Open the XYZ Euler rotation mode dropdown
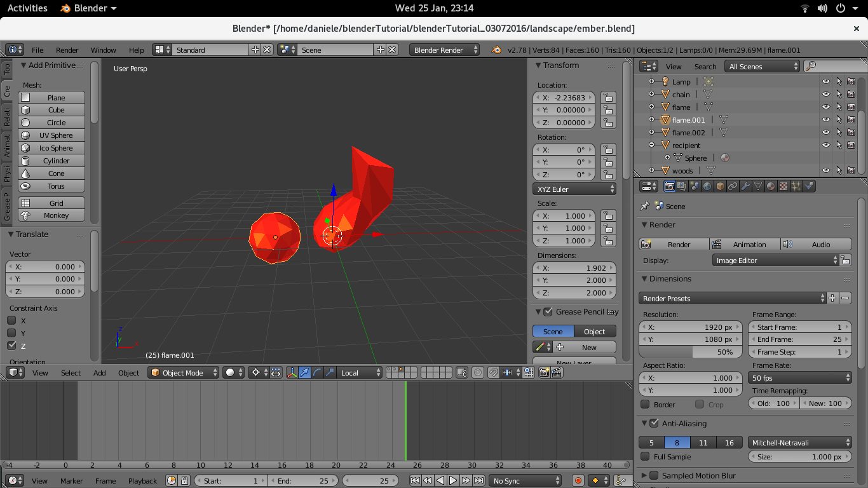This screenshot has height=488, width=868. [x=574, y=189]
